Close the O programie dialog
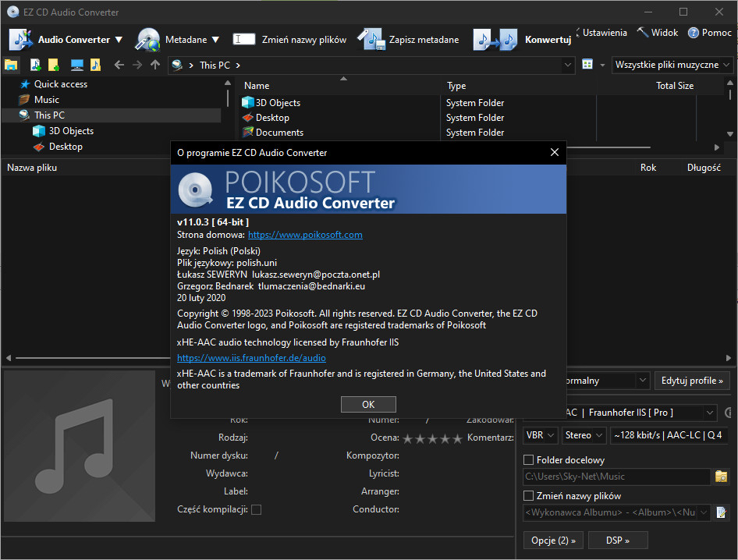Screen dimensions: 738x560 pos(555,152)
